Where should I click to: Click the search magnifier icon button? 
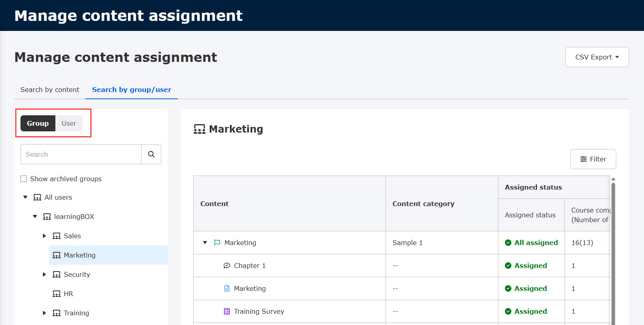151,154
